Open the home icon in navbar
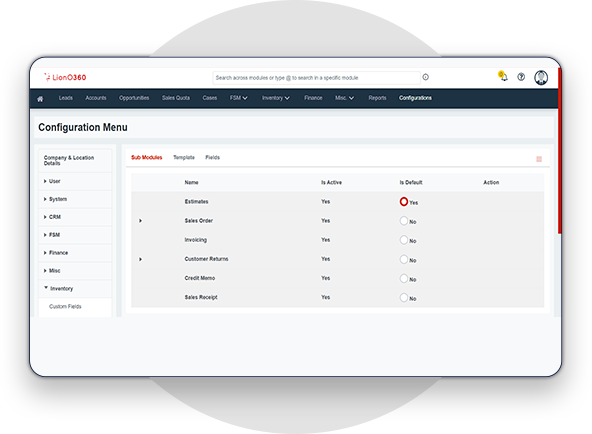The image size is (592, 434). pyautogui.click(x=40, y=98)
